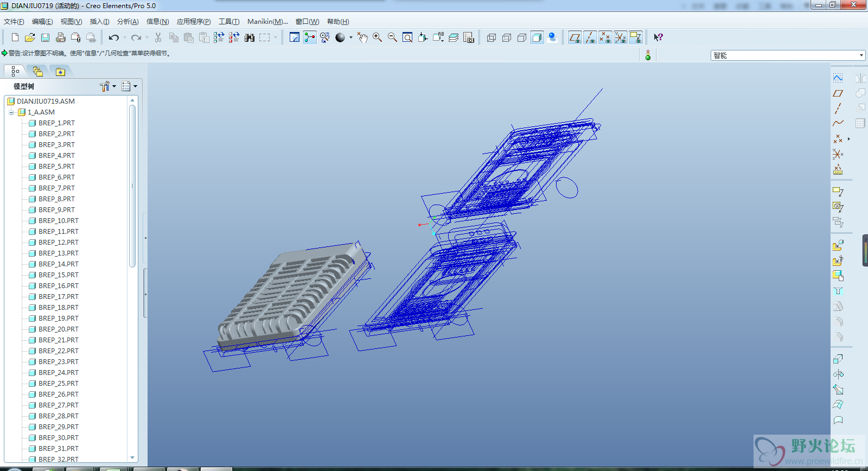Open the 文件(F) menu
Screen dimensions: 868x471
[x=14, y=22]
